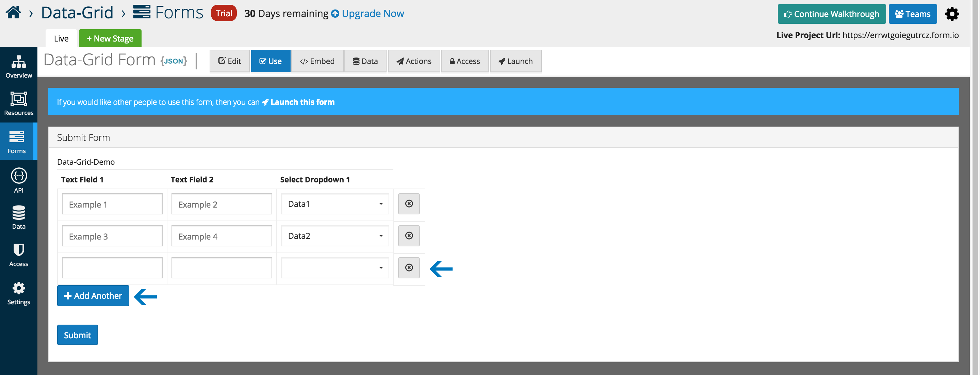Screen dimensions: 980x375
Task: View the form JSON
Action: (x=174, y=61)
